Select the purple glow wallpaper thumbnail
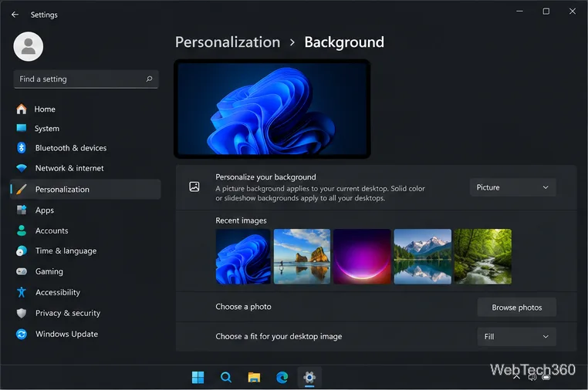The image size is (588, 390). point(362,256)
